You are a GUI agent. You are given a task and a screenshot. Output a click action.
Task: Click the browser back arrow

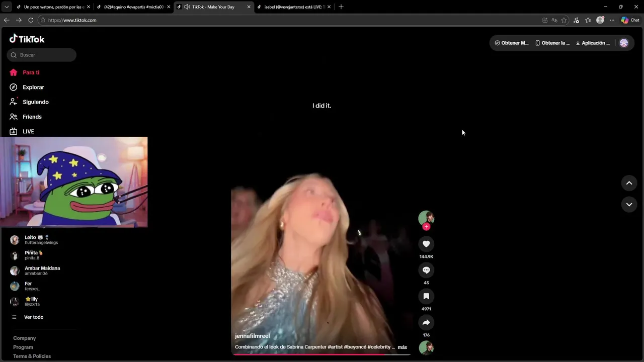(x=7, y=20)
